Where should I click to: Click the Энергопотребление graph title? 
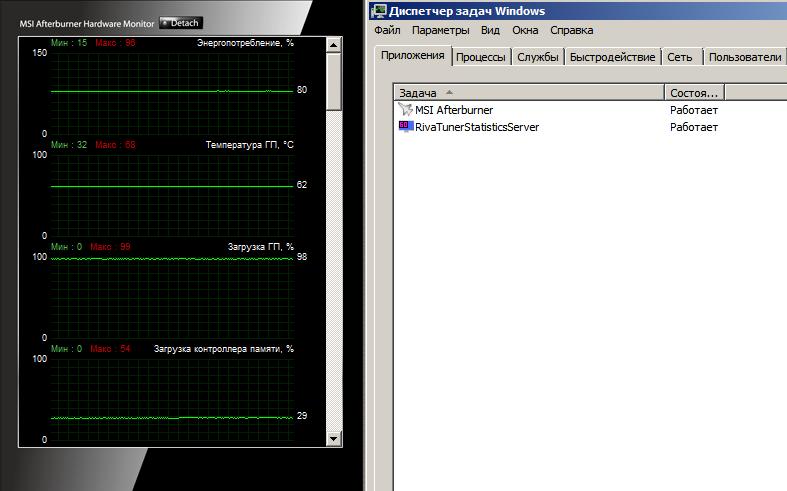245,43
